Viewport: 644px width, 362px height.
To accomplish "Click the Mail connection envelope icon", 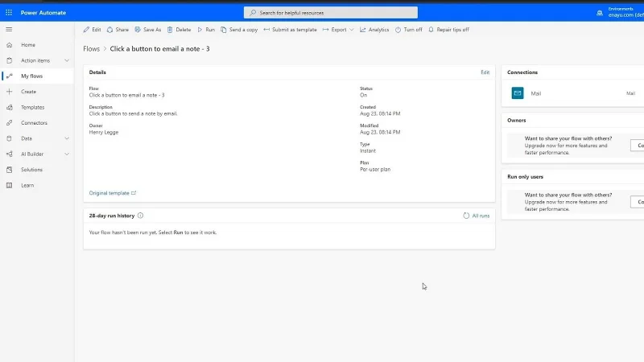I will [518, 93].
